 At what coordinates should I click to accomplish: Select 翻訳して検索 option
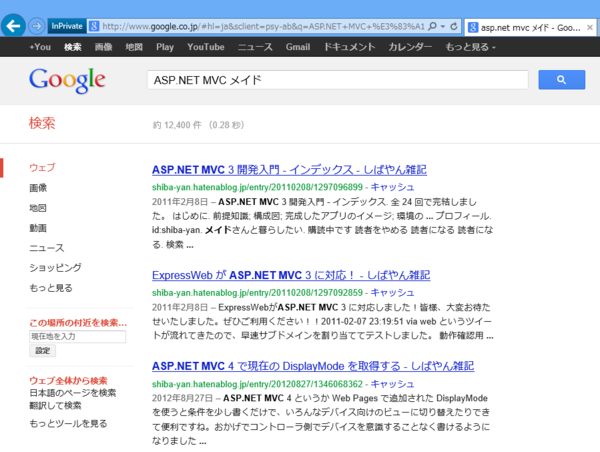click(55, 405)
